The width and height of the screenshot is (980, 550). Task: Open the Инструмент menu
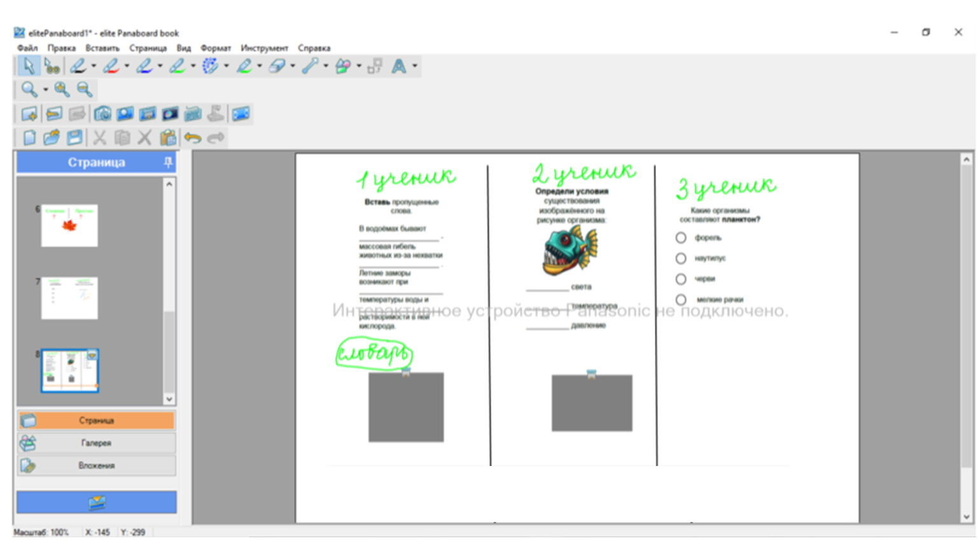264,48
